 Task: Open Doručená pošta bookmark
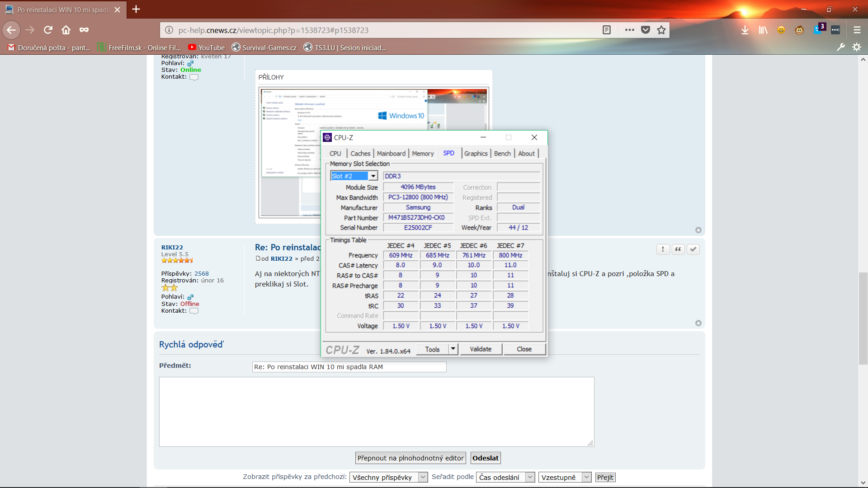coord(49,47)
